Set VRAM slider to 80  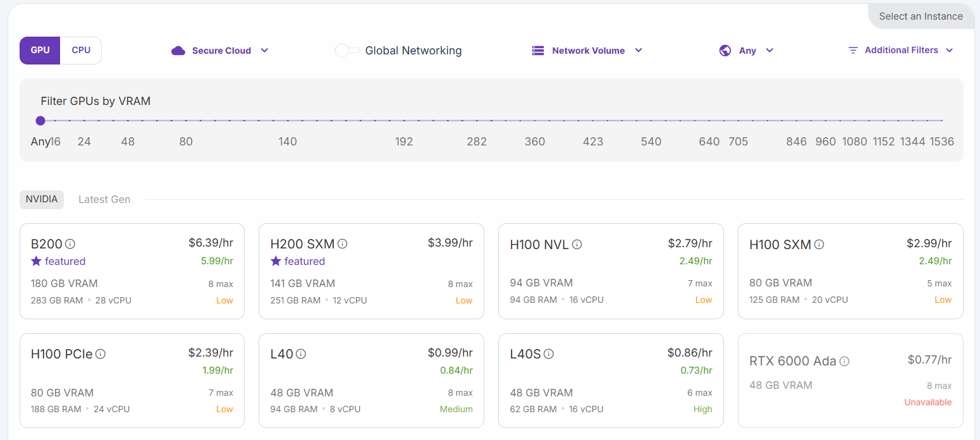coord(186,120)
